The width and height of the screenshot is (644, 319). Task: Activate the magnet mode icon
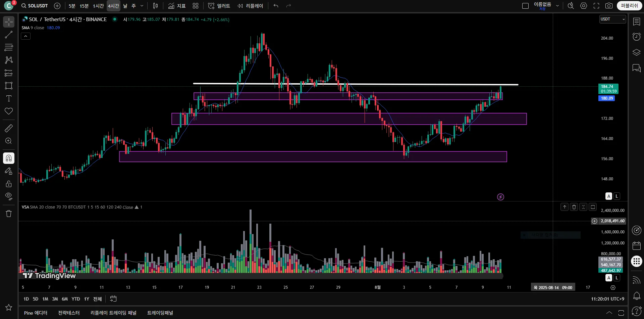pos(9,158)
